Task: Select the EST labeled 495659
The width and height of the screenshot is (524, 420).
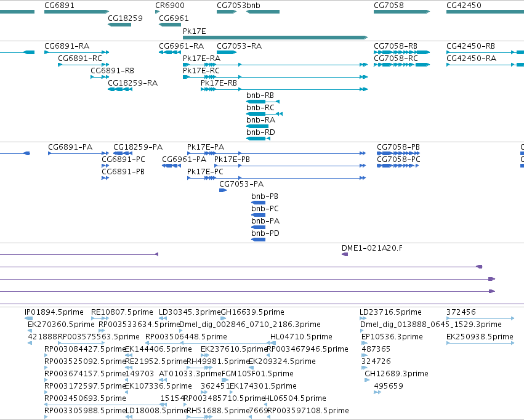Action: tap(377, 392)
